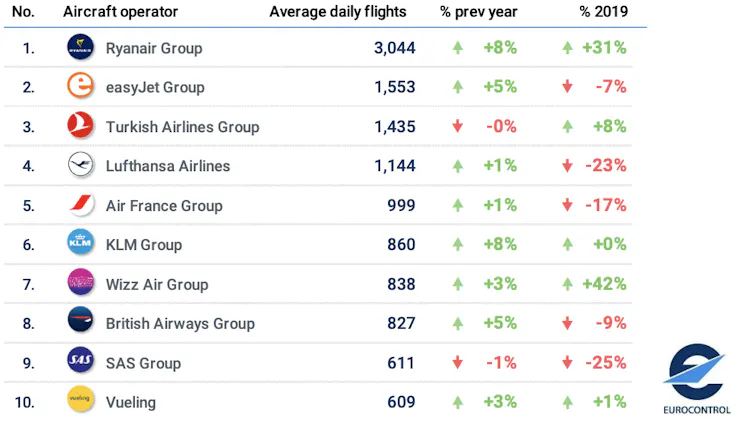Click the Ryanair Group name text

[154, 48]
